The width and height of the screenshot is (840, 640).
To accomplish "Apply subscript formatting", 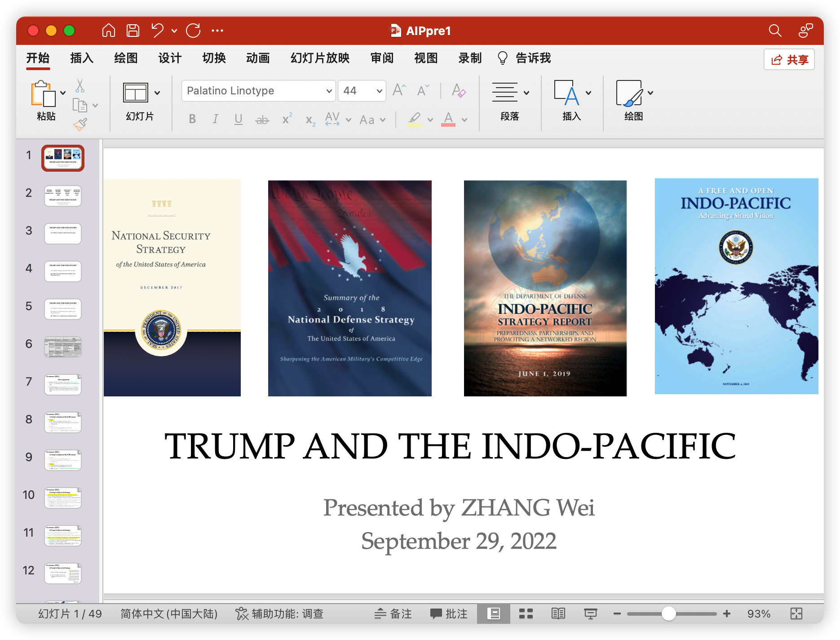I will pos(310,120).
